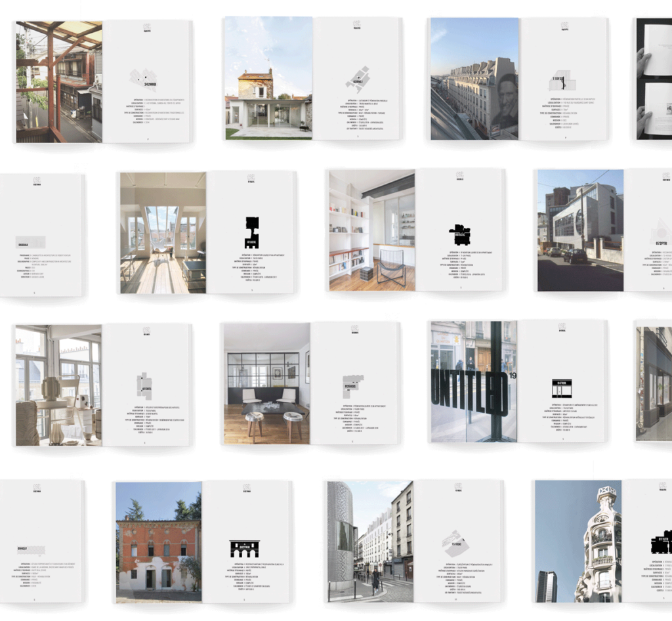Open the dark shopfront photo at right edge
Screen dimensions: 672x621
point(654,384)
